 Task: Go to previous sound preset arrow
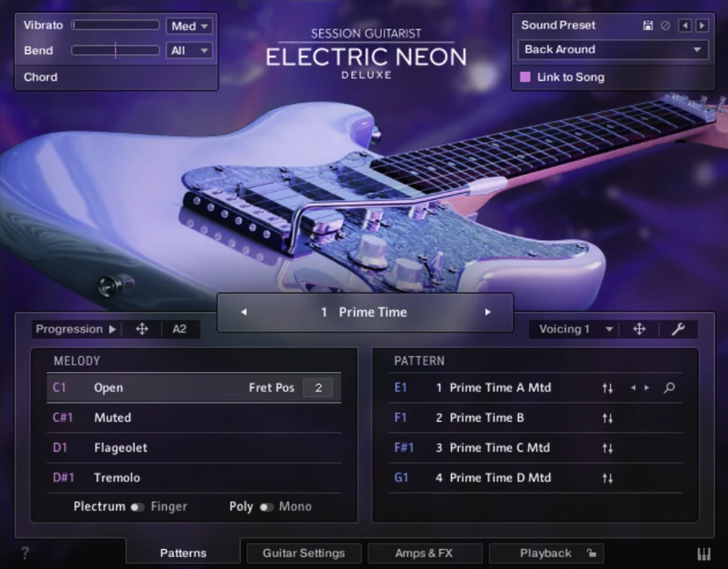click(685, 25)
